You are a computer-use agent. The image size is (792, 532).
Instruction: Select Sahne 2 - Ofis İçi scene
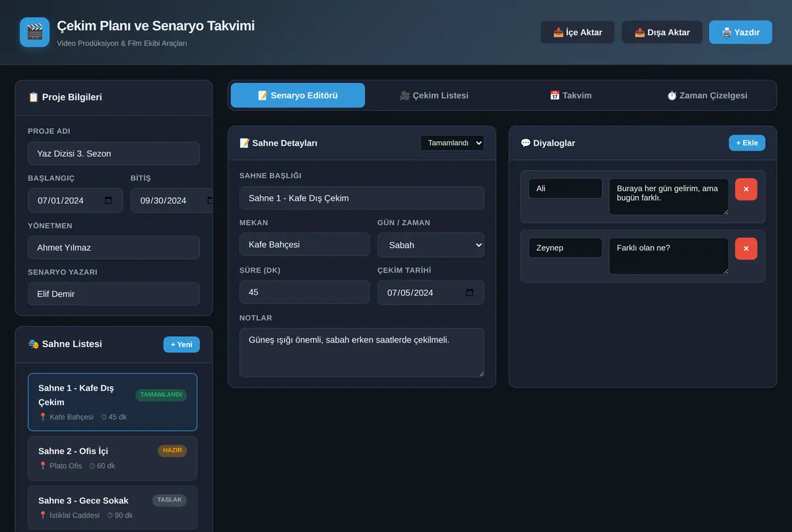click(112, 458)
